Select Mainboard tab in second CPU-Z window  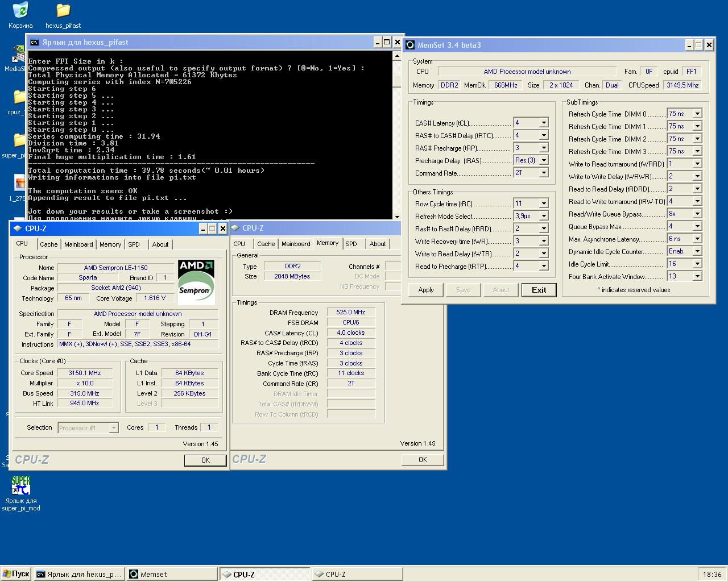point(296,244)
